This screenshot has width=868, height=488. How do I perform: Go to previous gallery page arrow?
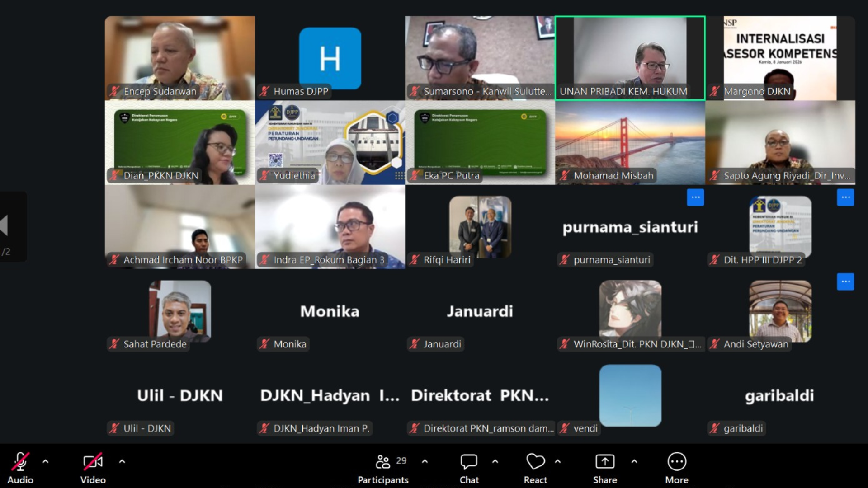tap(5, 225)
